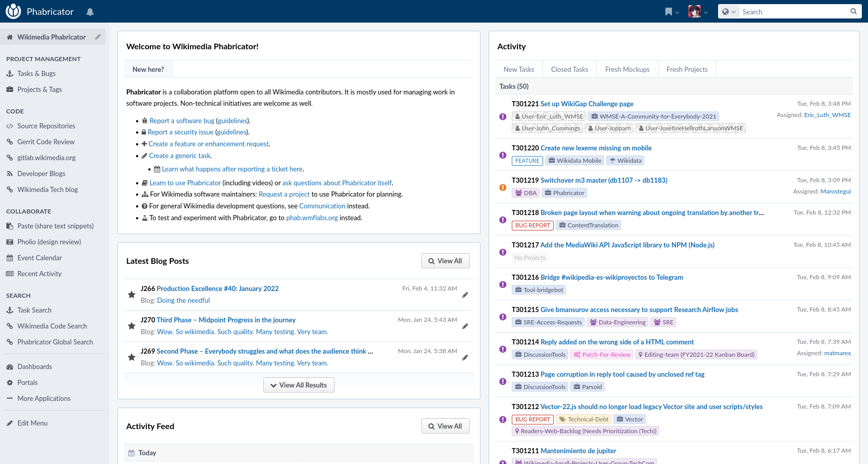Open the Report a software bug link
Image resolution: width=868 pixels, height=464 pixels.
click(182, 121)
